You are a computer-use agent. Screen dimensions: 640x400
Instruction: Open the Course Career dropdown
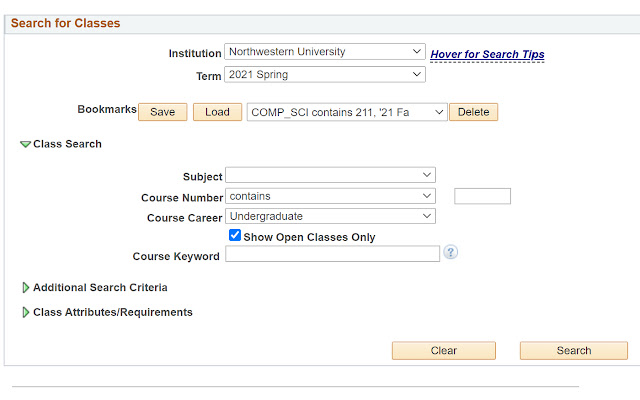coord(330,216)
